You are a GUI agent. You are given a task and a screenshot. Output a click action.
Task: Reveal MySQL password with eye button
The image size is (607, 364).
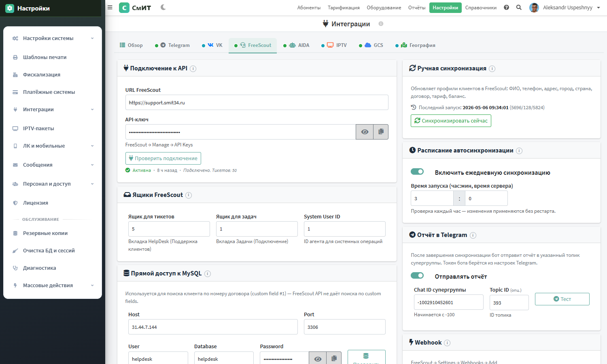[x=318, y=358]
